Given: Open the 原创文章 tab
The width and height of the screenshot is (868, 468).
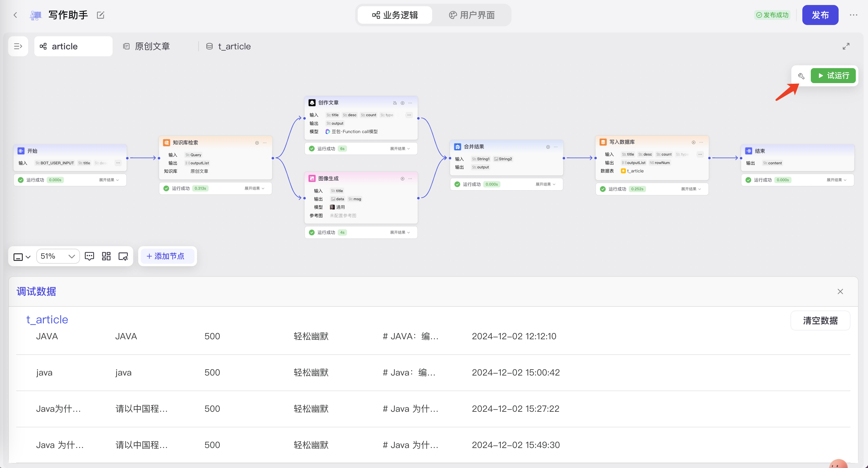Looking at the screenshot, I should click(x=147, y=47).
